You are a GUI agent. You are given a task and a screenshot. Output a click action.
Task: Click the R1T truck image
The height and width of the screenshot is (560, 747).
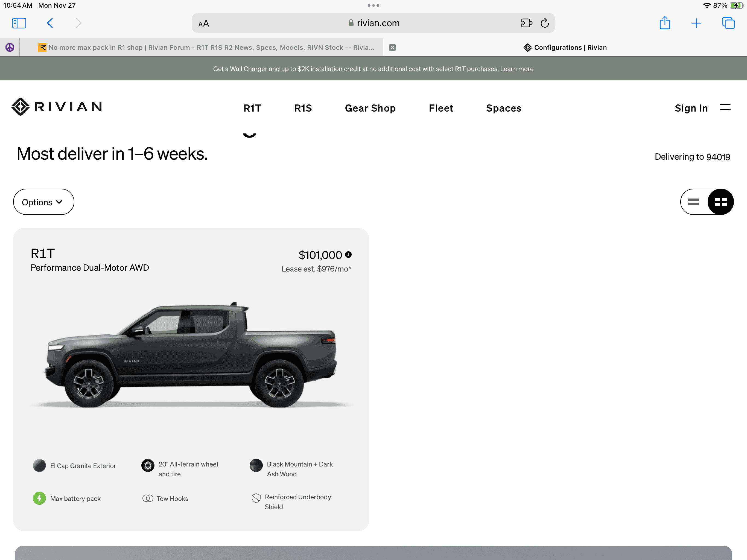point(191,355)
